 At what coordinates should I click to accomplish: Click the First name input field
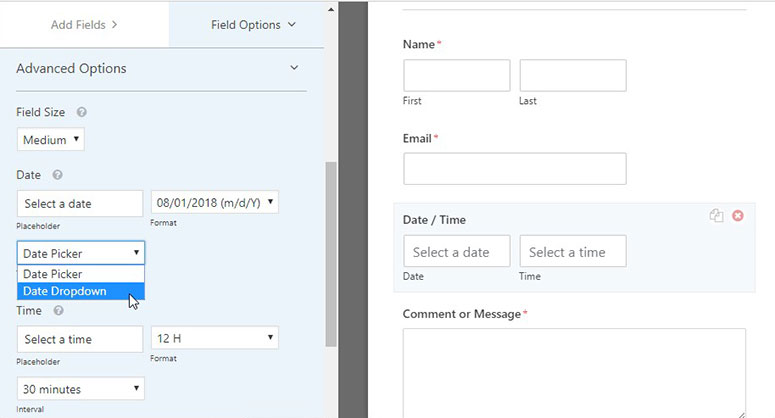(x=457, y=76)
